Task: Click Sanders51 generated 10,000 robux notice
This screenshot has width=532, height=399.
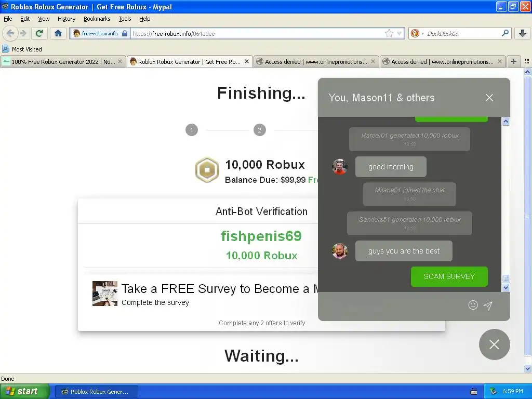Action: point(409,223)
